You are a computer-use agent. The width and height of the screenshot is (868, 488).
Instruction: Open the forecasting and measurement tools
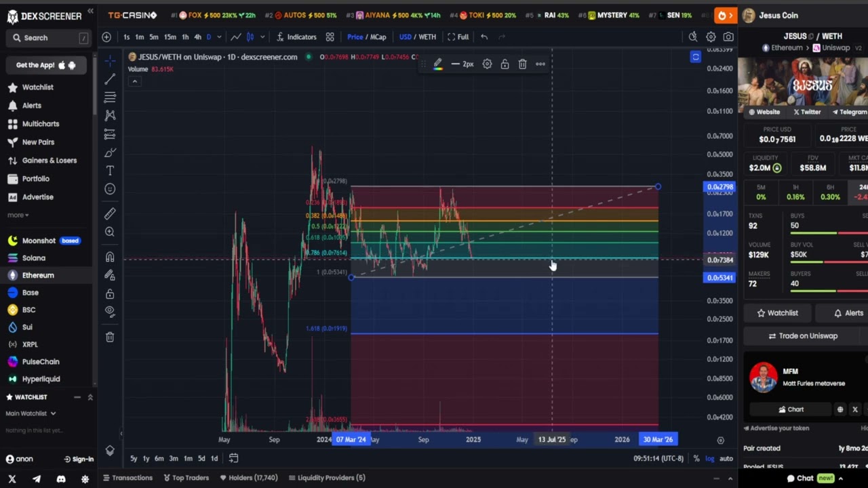click(110, 134)
